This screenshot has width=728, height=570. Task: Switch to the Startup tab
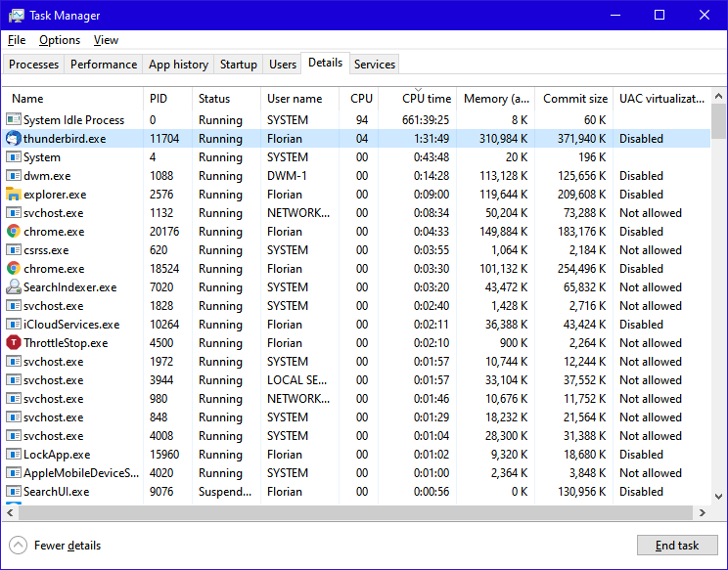(x=238, y=65)
